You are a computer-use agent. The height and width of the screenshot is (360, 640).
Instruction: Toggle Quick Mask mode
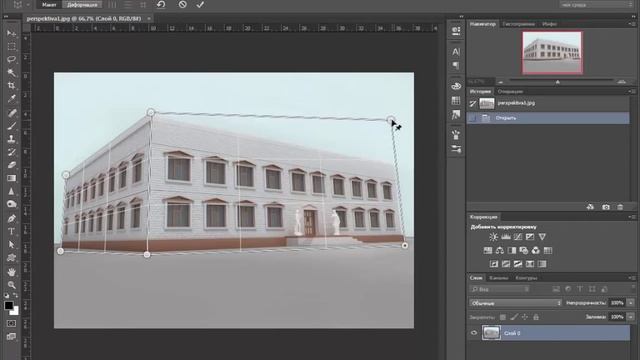click(x=11, y=323)
